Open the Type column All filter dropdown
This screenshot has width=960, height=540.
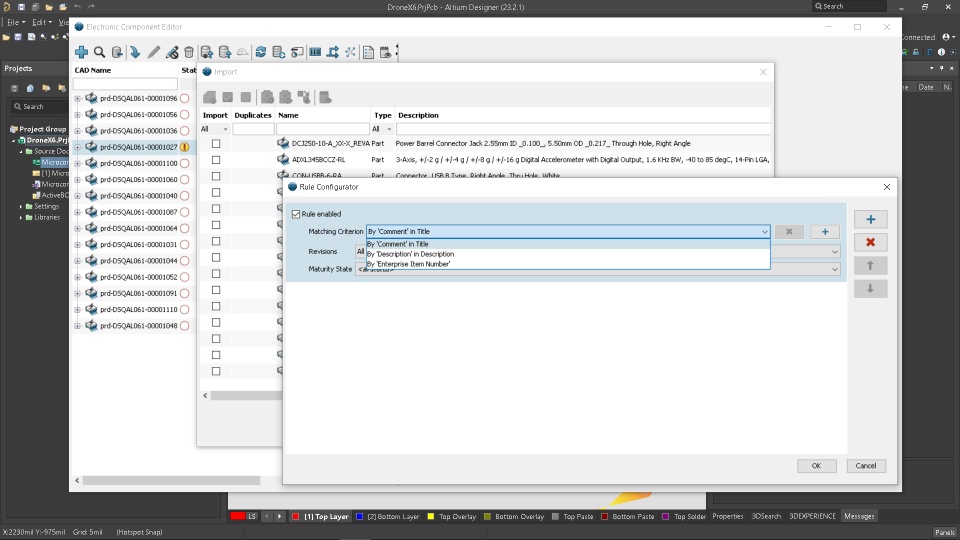point(389,129)
